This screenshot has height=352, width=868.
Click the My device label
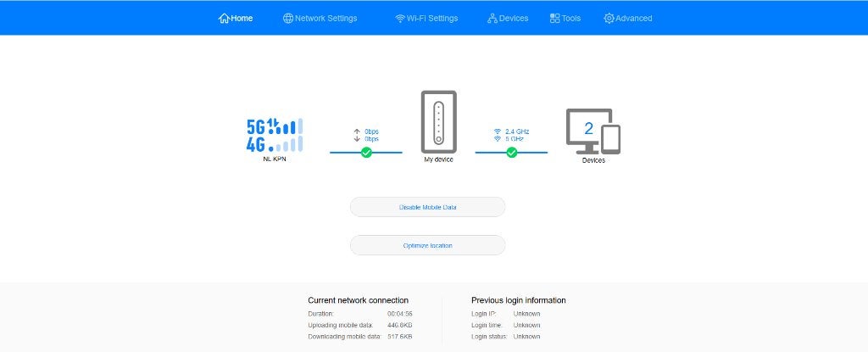[x=438, y=159]
